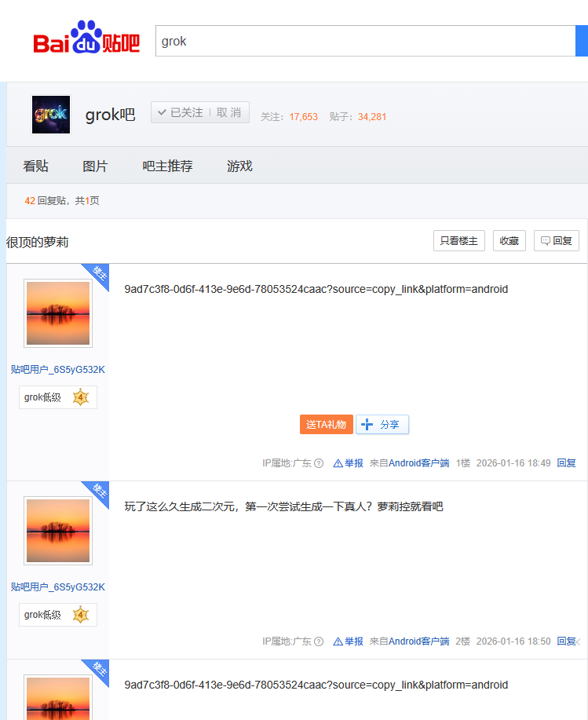Click the 已关注 followed checkmark icon
Viewport: 588px width, 720px height.
click(162, 112)
